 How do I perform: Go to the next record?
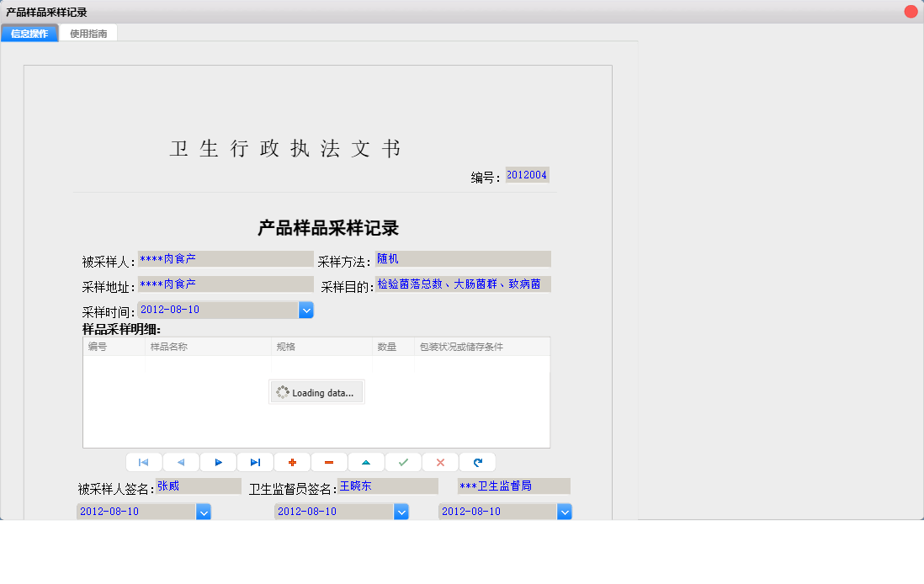[217, 462]
